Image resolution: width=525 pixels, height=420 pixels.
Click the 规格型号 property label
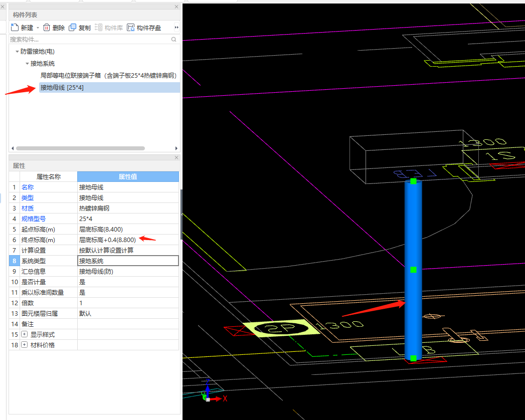coord(34,219)
